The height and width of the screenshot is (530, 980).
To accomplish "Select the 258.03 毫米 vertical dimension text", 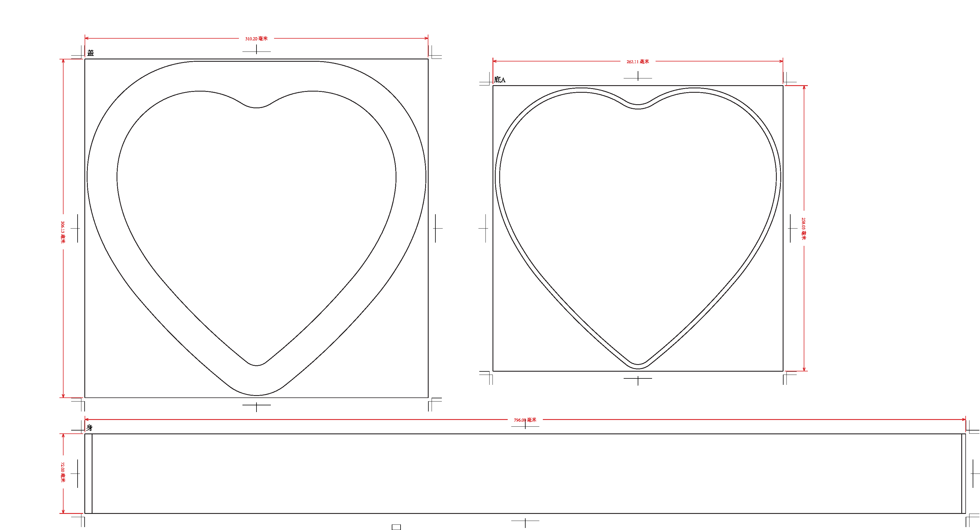I will (x=803, y=229).
